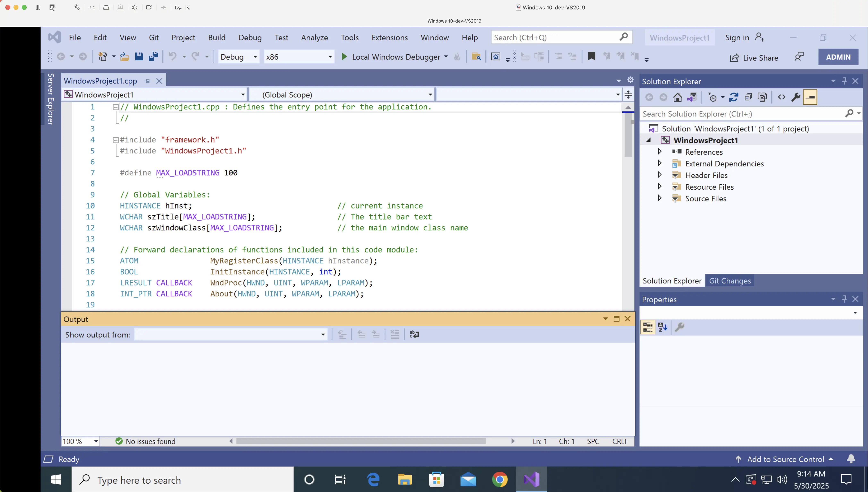868x492 pixels.
Task: Open the Debug menu
Action: [x=250, y=38]
